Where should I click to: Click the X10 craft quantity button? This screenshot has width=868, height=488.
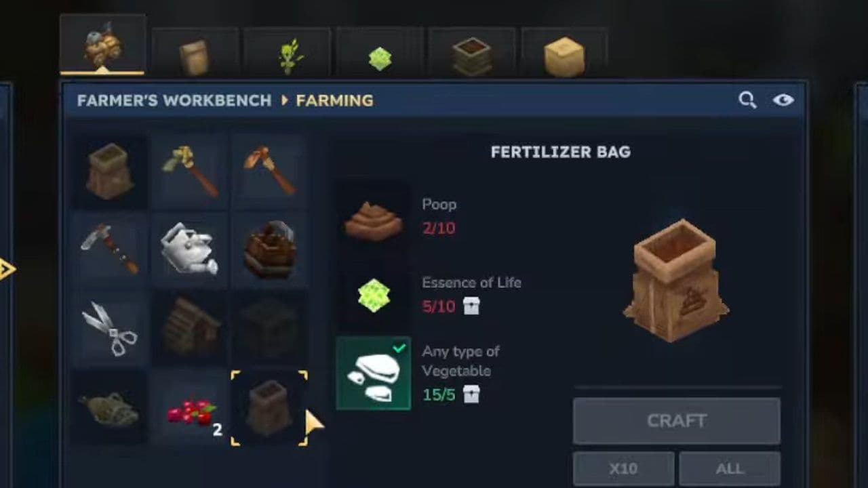pyautogui.click(x=623, y=468)
